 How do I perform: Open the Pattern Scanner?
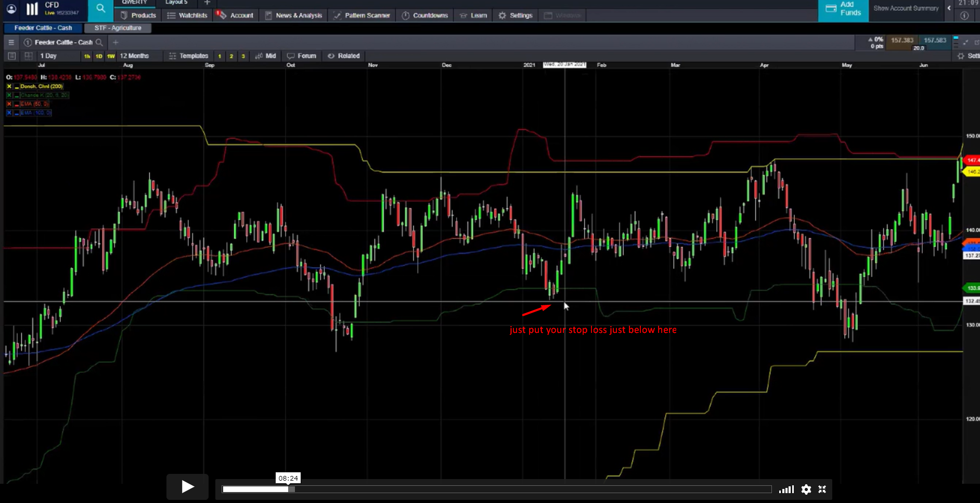tap(362, 16)
